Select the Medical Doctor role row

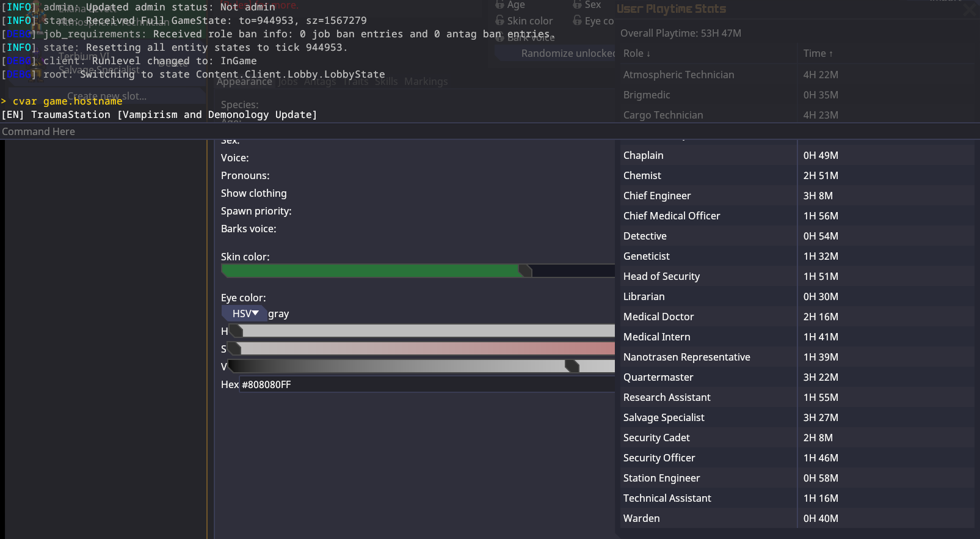coord(797,317)
